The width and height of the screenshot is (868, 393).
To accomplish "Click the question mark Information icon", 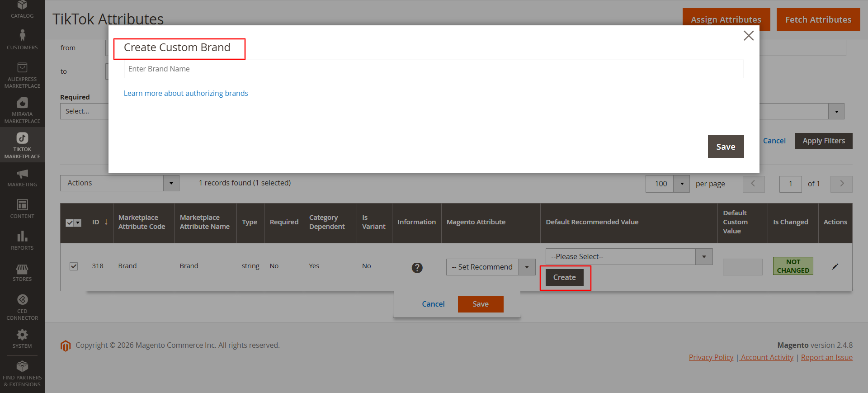I will point(417,268).
